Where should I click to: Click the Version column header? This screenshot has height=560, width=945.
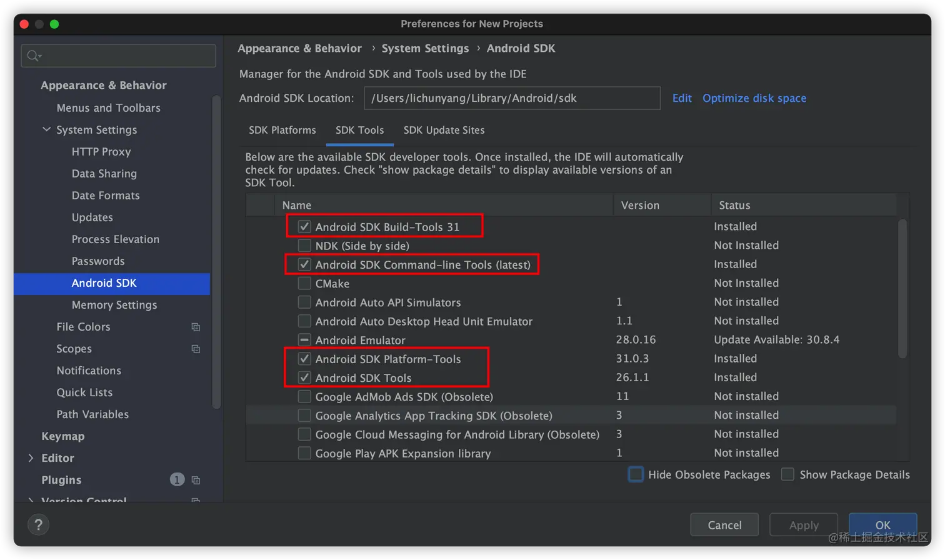pos(662,205)
